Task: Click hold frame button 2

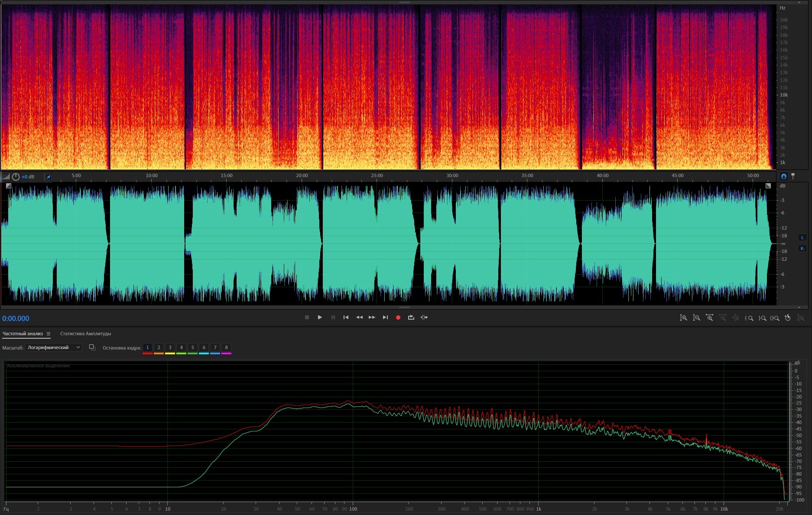Action: pos(159,347)
